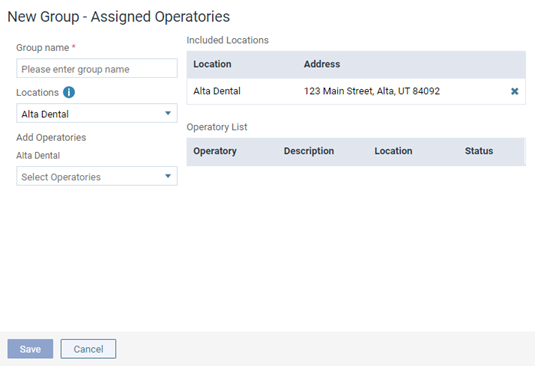
Task: Click the 123 Main Street address cell
Action: [x=372, y=91]
